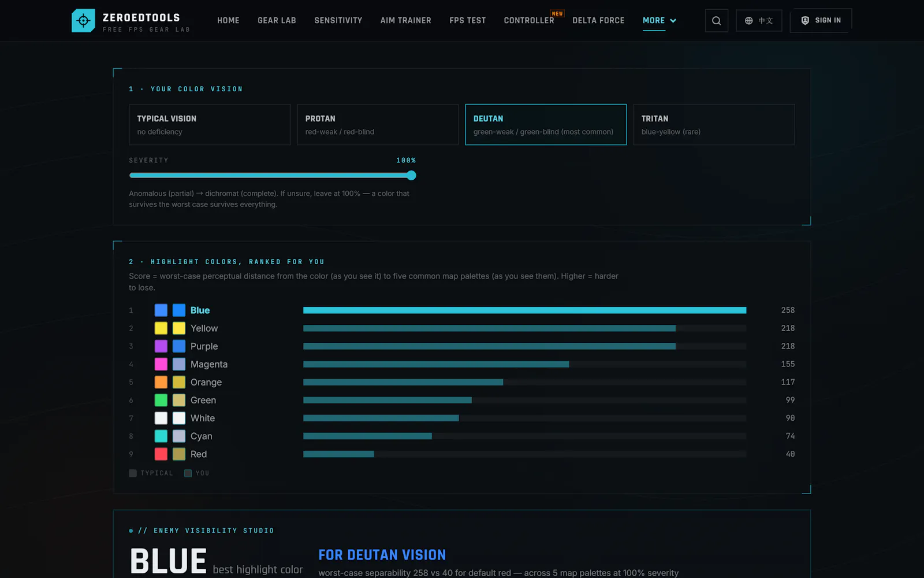Select Protan red-weak option
This screenshot has height=578, width=924.
coord(378,124)
